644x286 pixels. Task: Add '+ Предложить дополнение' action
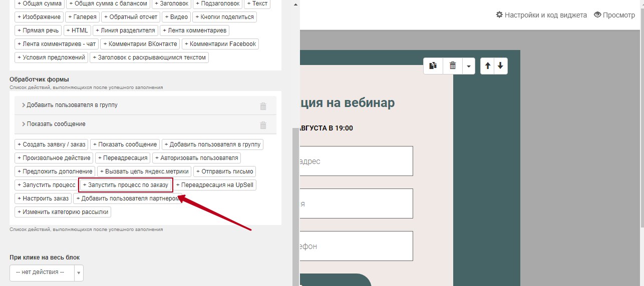click(x=55, y=171)
